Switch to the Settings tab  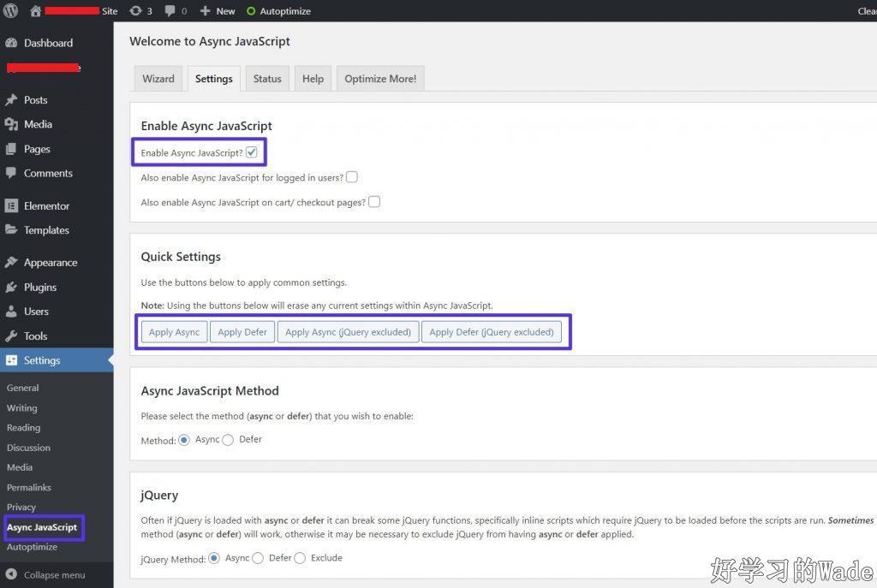pos(213,78)
